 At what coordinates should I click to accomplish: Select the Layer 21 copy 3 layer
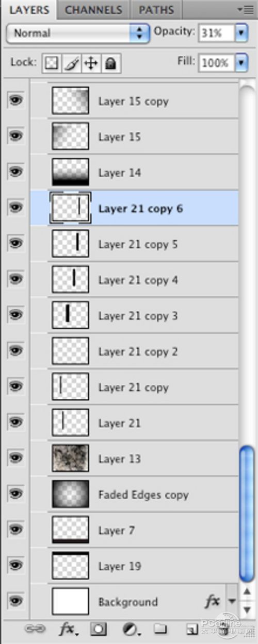[134, 315]
